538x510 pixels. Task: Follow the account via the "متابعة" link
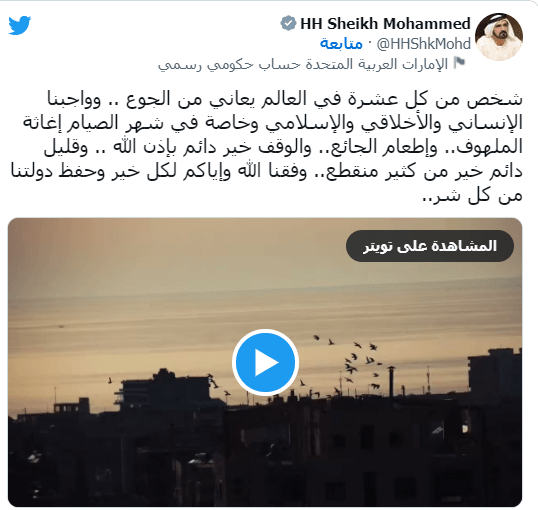(341, 44)
